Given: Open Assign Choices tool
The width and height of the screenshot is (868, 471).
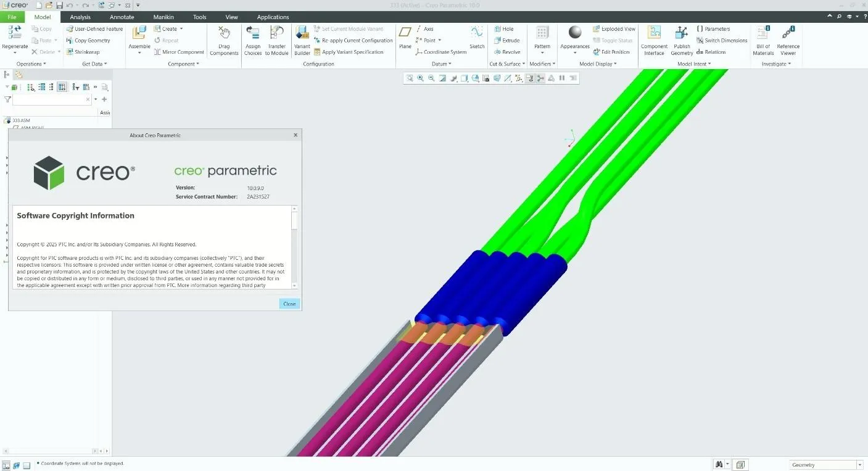Looking at the screenshot, I should click(x=253, y=40).
